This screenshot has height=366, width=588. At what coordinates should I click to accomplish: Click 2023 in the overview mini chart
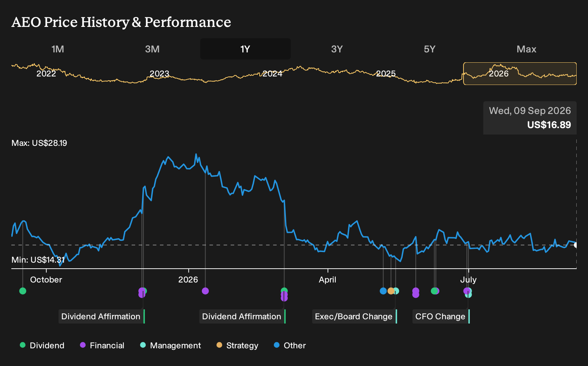click(160, 74)
